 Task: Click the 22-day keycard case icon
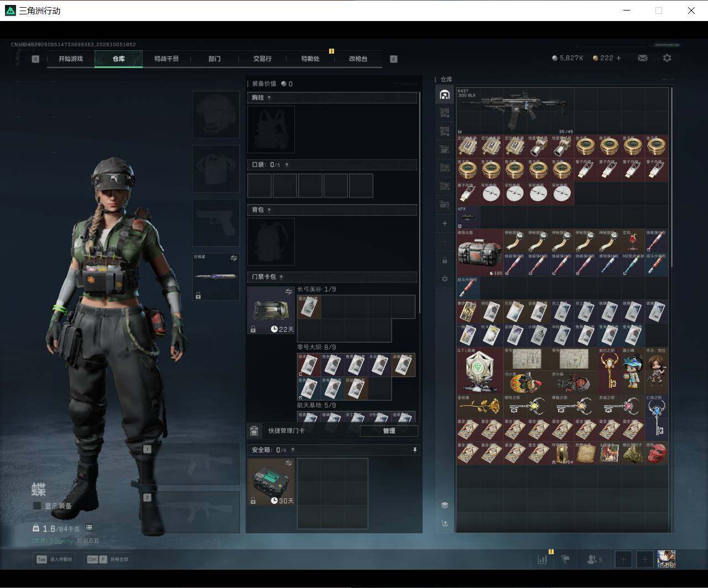(271, 310)
